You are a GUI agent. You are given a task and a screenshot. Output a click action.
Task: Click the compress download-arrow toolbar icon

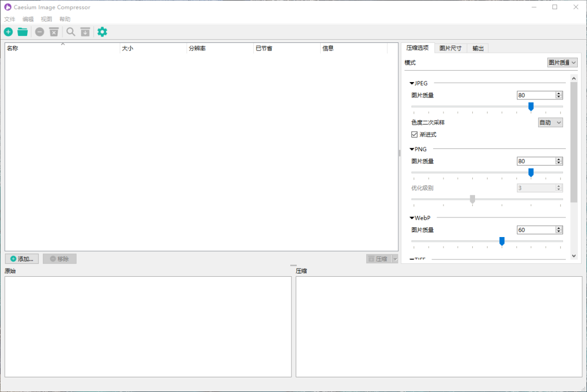(x=85, y=32)
